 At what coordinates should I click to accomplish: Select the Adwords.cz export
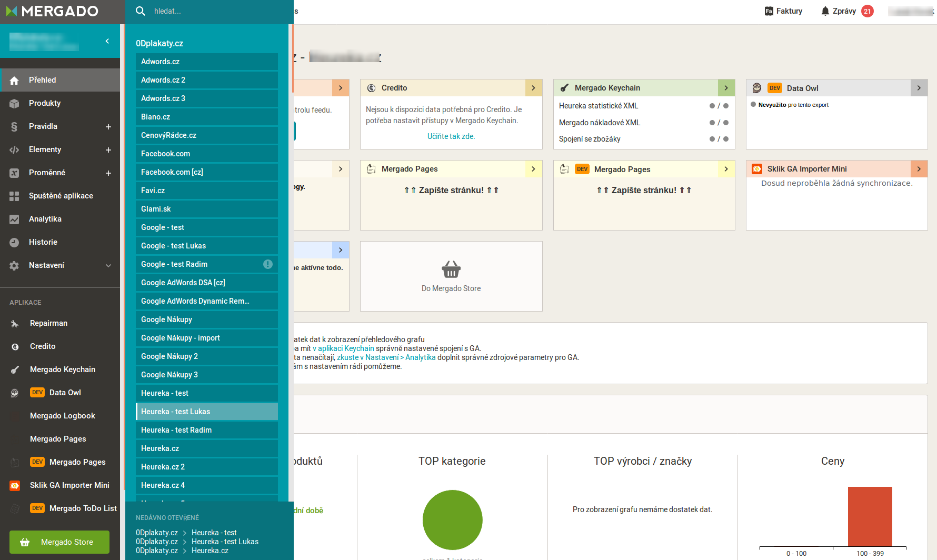pos(207,62)
